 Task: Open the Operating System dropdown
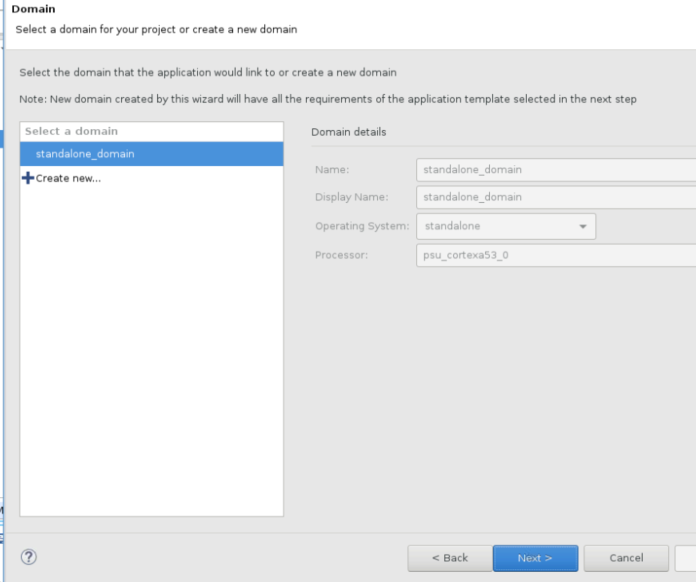point(505,226)
